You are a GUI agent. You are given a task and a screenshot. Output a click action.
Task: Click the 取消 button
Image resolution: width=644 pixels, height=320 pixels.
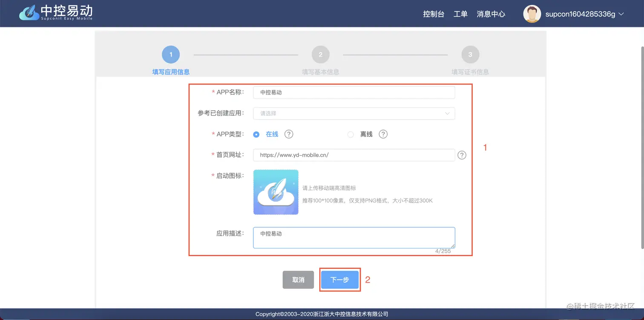(x=298, y=280)
